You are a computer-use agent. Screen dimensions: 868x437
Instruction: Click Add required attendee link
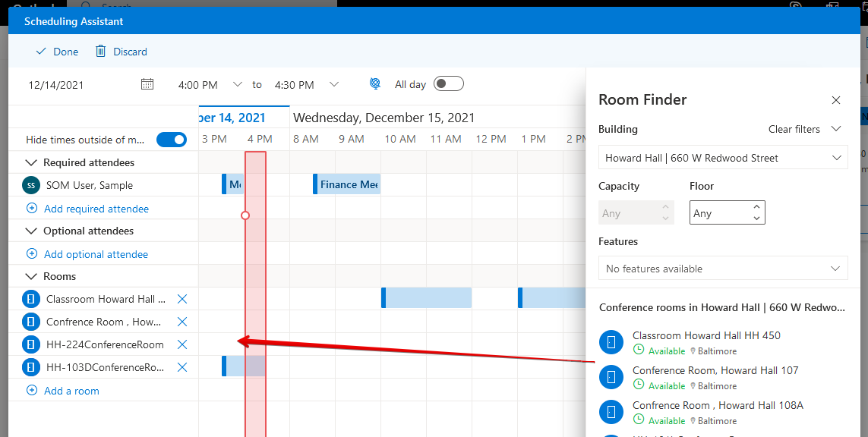[x=96, y=209]
